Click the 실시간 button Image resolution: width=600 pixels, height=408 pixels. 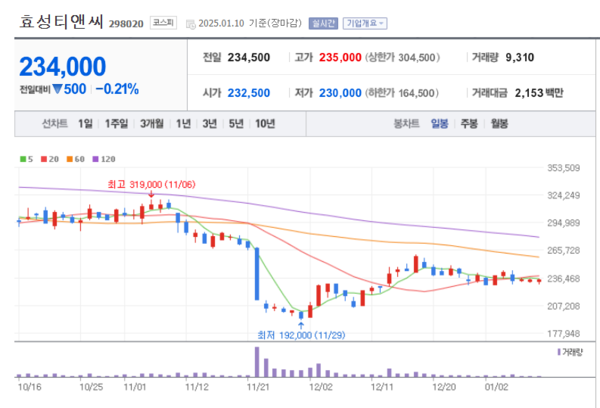323,23
